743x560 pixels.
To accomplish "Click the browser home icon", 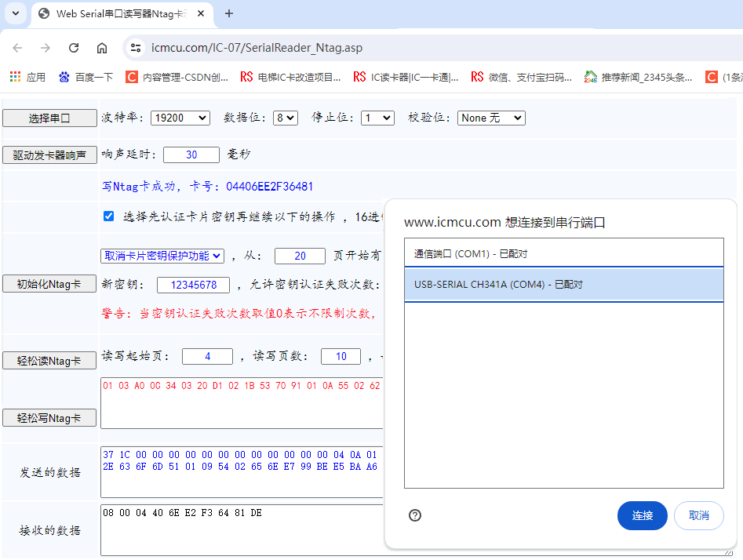I will click(102, 48).
